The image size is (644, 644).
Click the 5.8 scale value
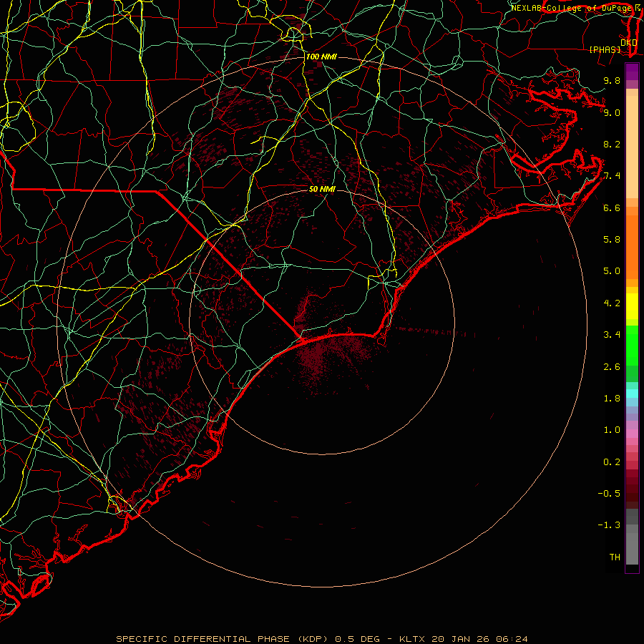click(x=612, y=240)
